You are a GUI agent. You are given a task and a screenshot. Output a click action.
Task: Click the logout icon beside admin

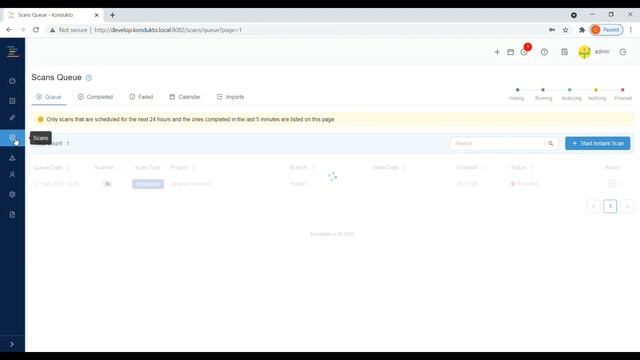coord(623,52)
